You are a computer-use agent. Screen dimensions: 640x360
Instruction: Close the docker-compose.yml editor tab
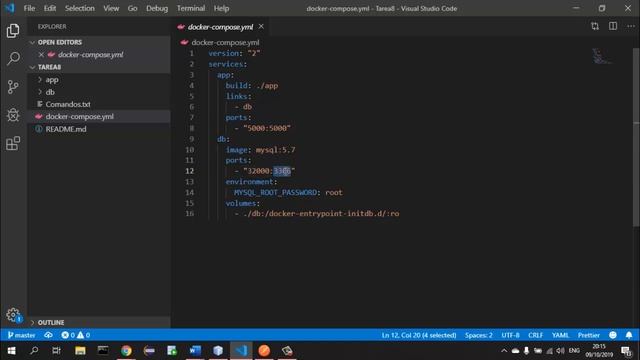point(261,27)
